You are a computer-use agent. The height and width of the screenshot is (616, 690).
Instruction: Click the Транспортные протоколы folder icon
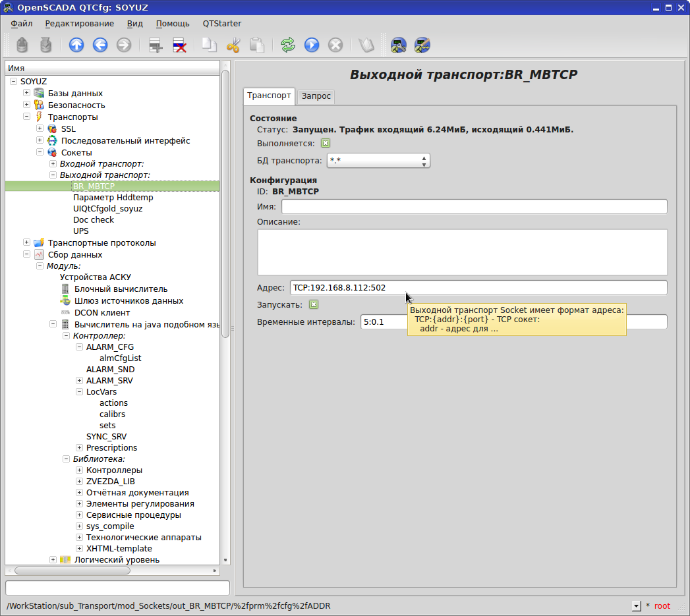coord(39,242)
